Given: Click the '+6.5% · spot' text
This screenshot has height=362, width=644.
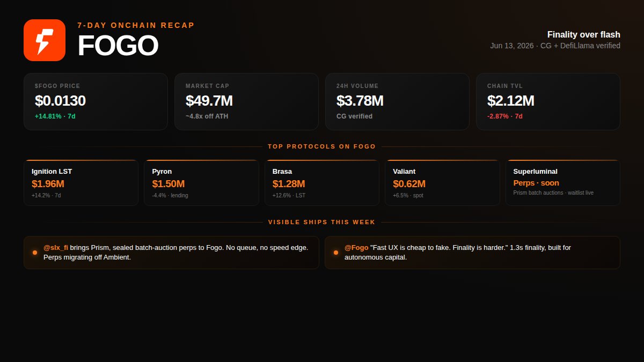Looking at the screenshot, I should (408, 195).
